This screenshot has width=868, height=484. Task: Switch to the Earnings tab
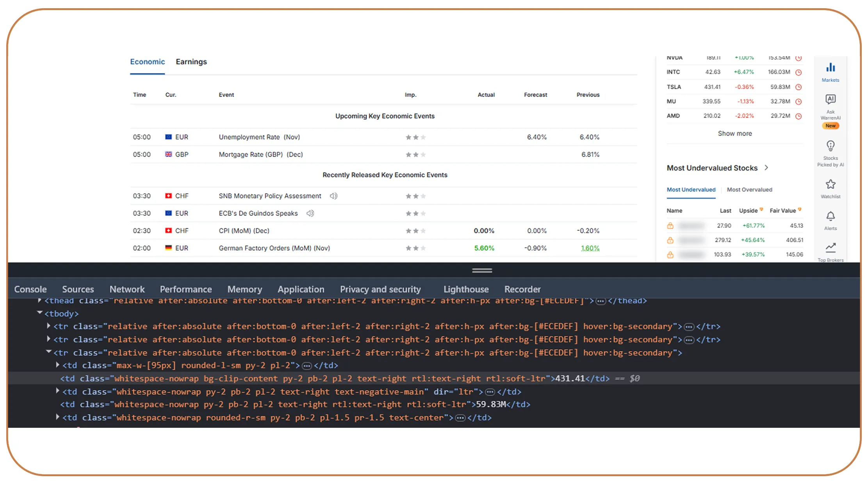pos(191,61)
